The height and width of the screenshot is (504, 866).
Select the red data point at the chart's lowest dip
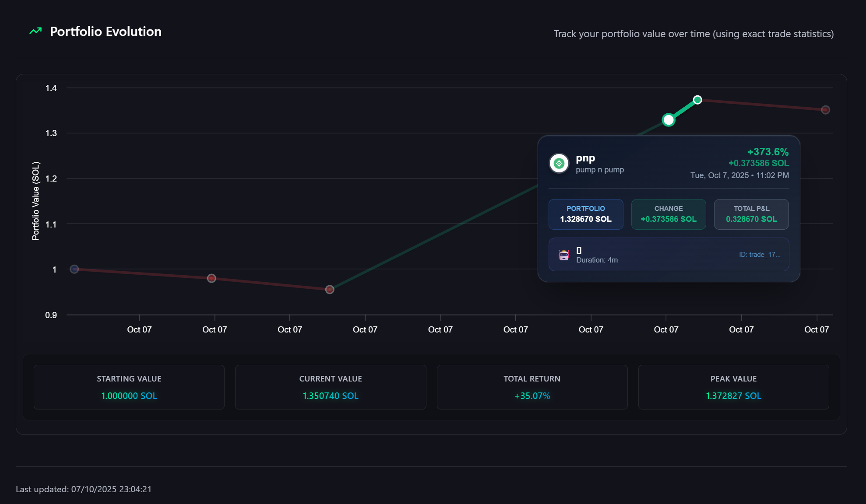[x=330, y=289]
